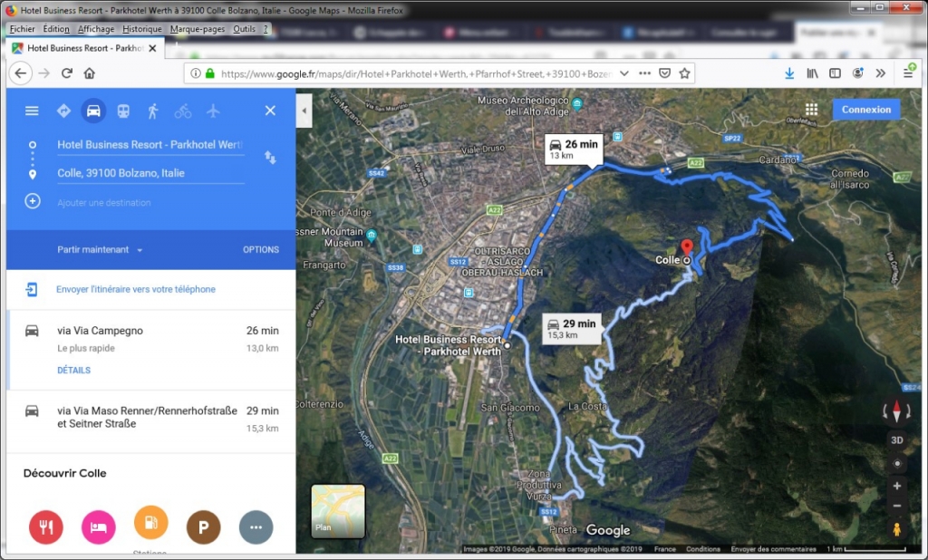Zoom out on the map
The width and height of the screenshot is (928, 560).
(897, 507)
